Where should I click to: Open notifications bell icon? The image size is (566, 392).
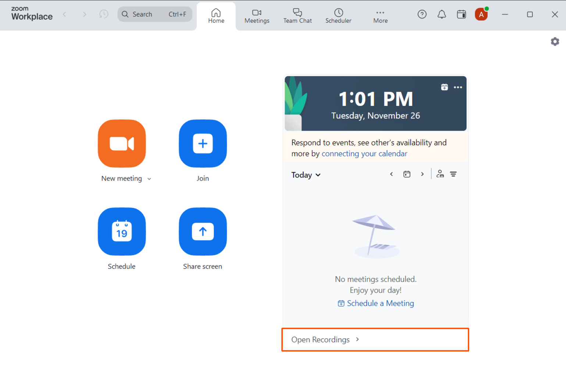(442, 14)
